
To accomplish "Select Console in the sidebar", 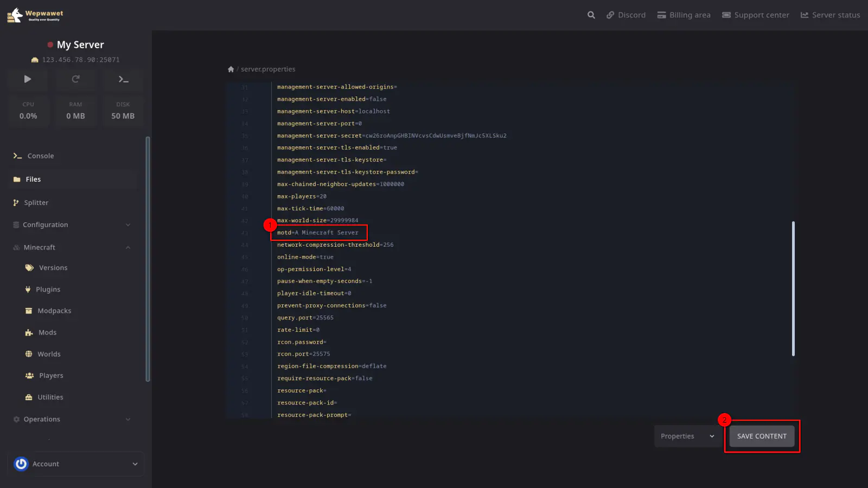I will pos(41,156).
